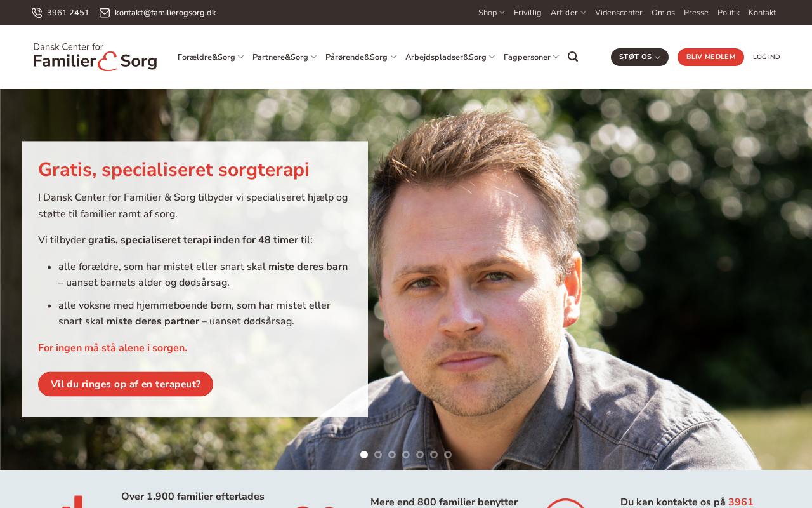Click the search magnifier icon
Viewport: 812px width, 508px height.
(x=573, y=57)
